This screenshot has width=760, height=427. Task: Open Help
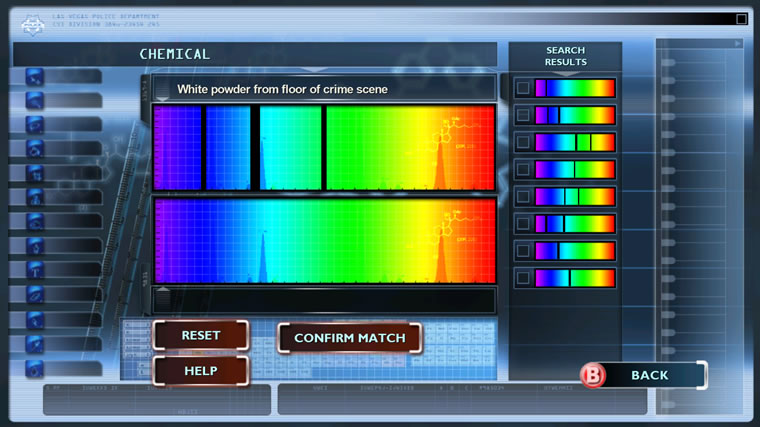pyautogui.click(x=200, y=370)
